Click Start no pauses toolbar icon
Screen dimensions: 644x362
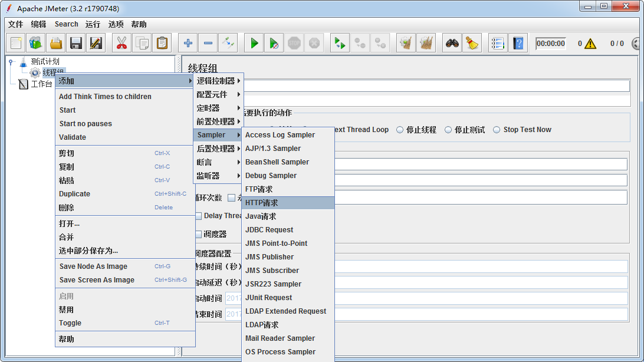click(274, 43)
